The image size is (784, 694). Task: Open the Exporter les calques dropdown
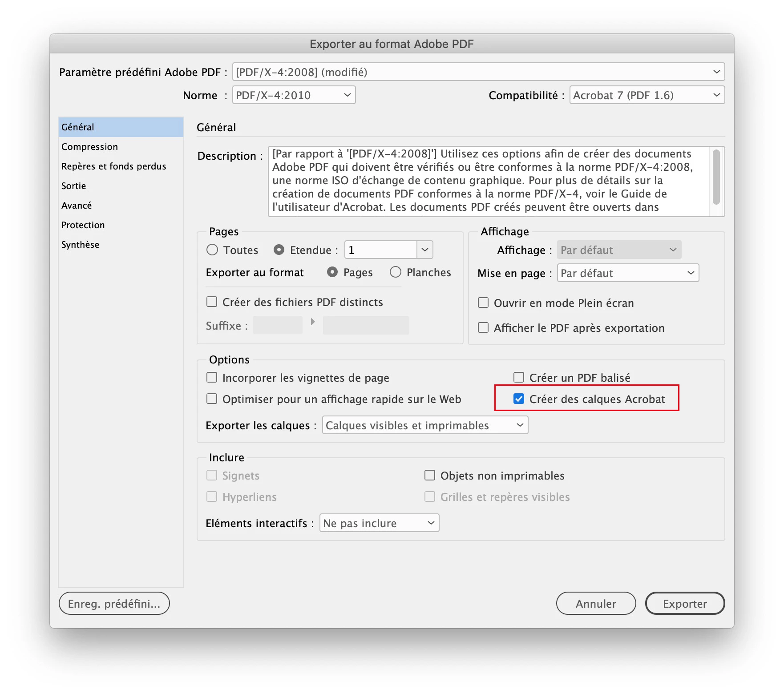tap(425, 425)
